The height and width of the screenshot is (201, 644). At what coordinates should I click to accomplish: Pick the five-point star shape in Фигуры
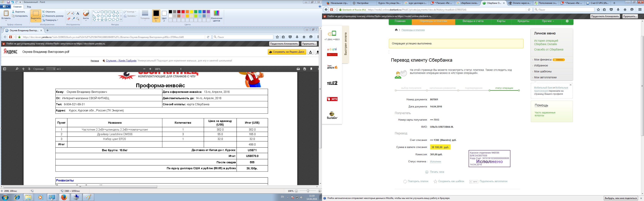(102, 20)
